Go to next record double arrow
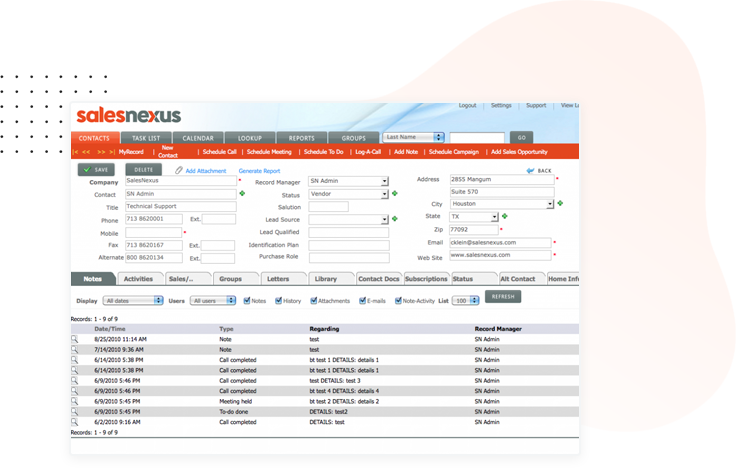736x468 pixels. click(x=101, y=152)
